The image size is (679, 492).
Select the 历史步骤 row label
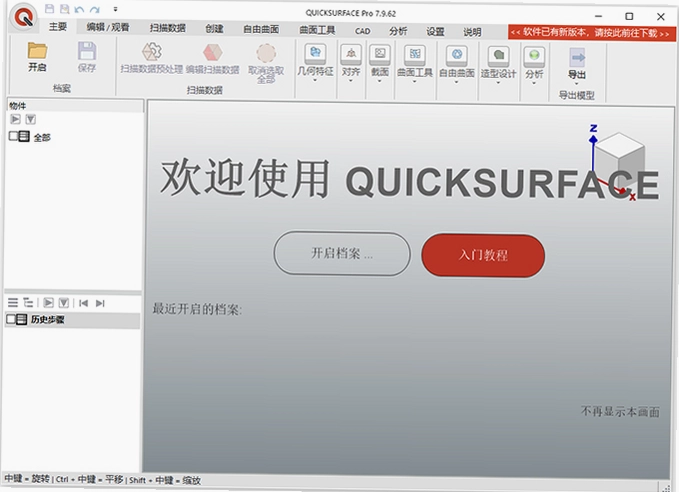(x=48, y=320)
